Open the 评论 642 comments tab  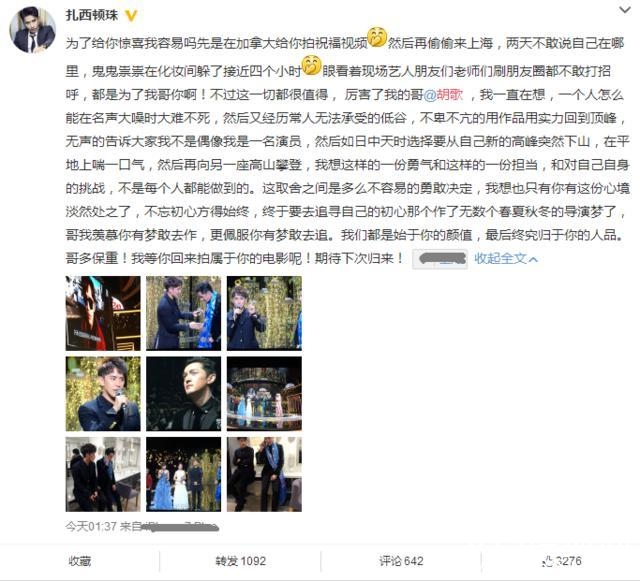point(401,561)
